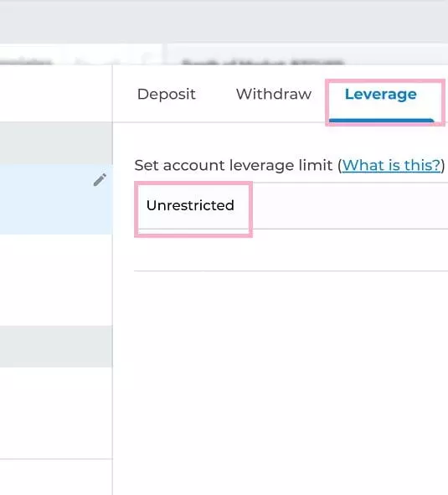Image resolution: width=448 pixels, height=495 pixels.
Task: Click the empty right part of leverage dropdown field
Action: [x=350, y=205]
